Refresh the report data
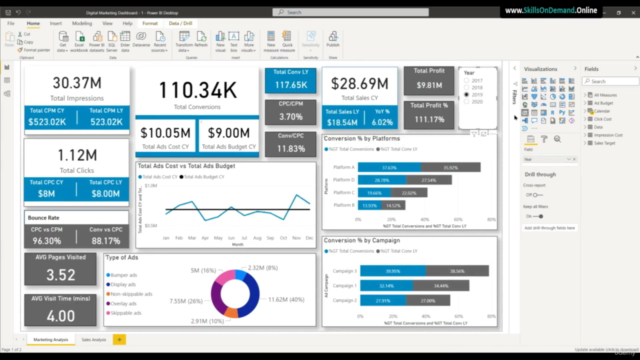 (201, 40)
